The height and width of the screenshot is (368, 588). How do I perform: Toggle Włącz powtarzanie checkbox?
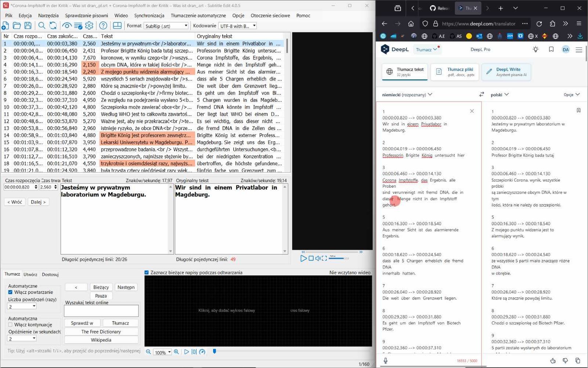tap(10, 292)
